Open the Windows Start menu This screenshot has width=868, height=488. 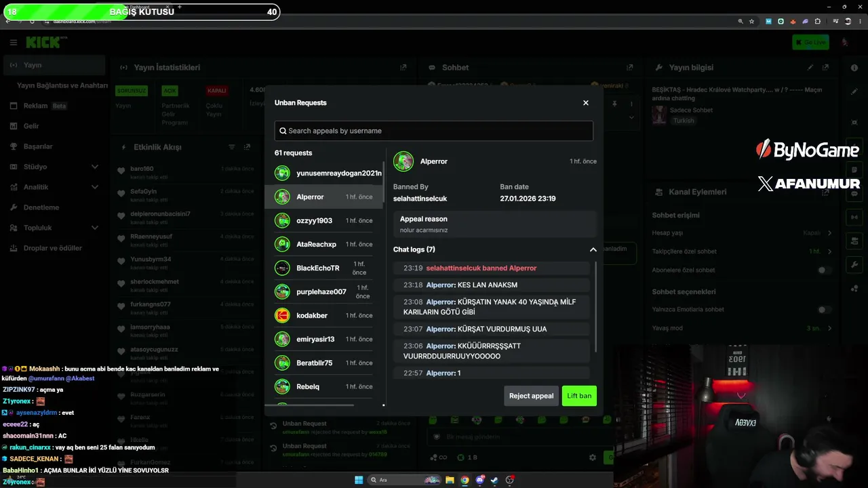pyautogui.click(x=359, y=480)
